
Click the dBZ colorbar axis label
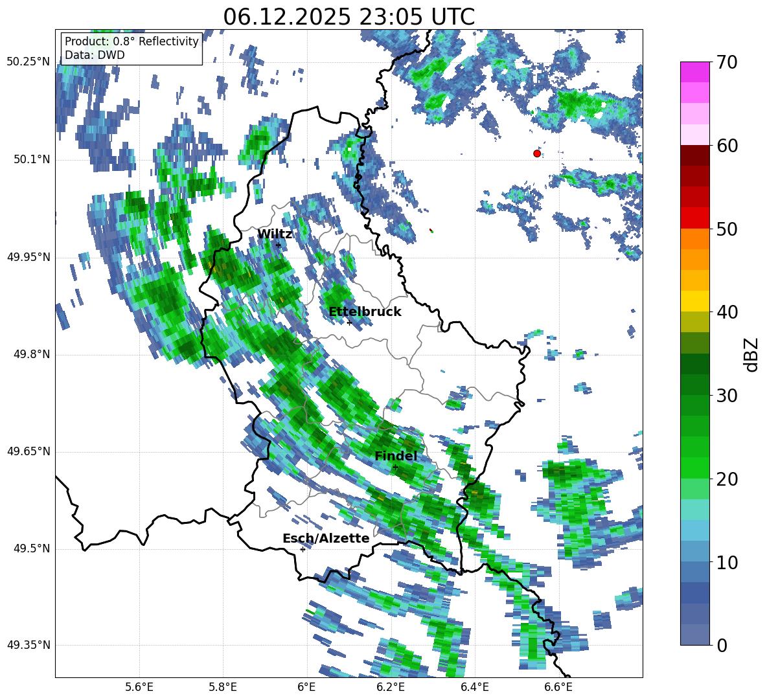coord(752,354)
